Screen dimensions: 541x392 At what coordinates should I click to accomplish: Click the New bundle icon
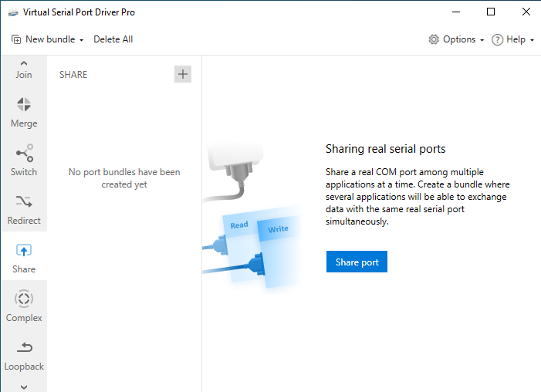[16, 39]
